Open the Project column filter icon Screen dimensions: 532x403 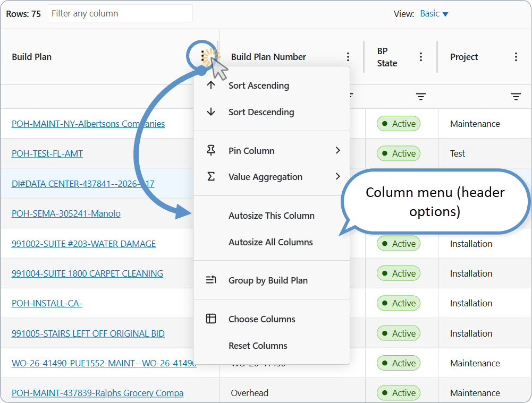[x=516, y=97]
